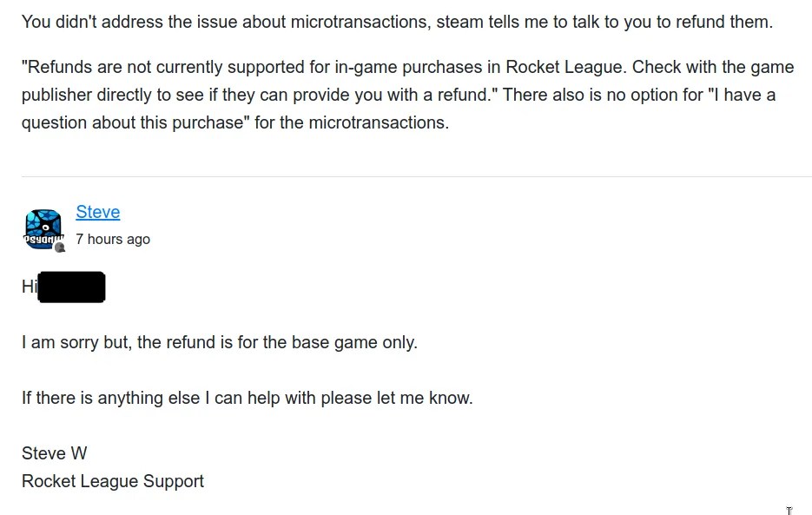This screenshot has width=812, height=515.
Task: Click the small cursor mark at bottom right
Action: coord(789,511)
